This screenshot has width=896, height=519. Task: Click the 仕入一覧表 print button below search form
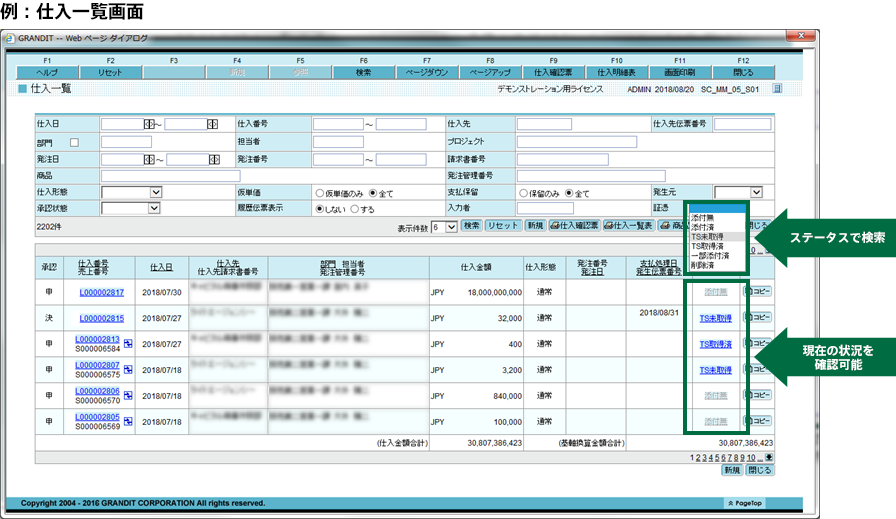(x=628, y=226)
